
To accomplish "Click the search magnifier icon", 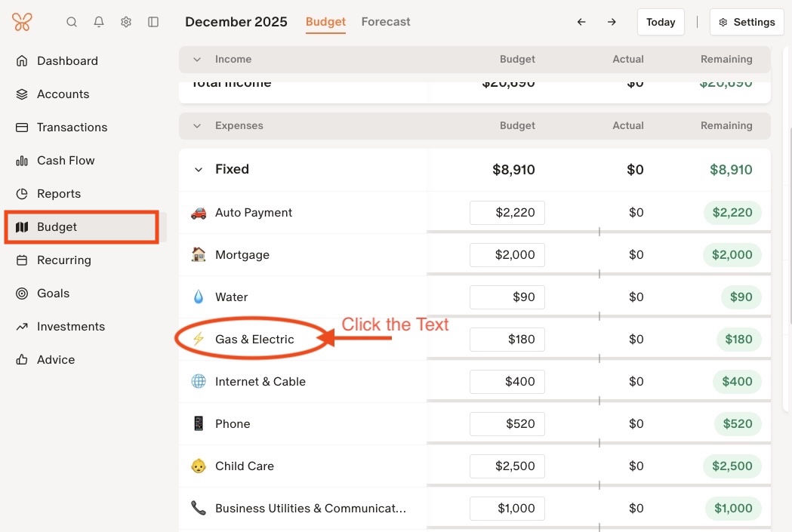I will coord(72,22).
